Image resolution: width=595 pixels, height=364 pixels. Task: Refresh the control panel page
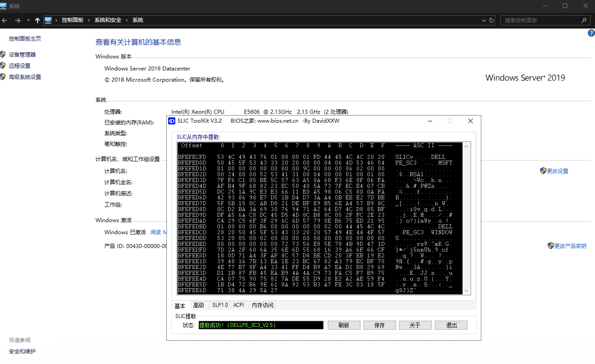[x=491, y=20]
